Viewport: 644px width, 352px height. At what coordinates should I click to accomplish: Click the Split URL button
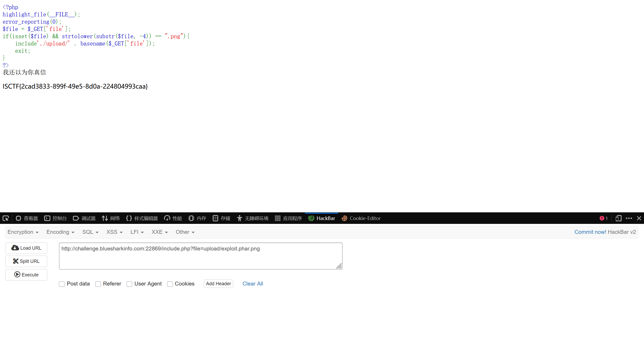tap(26, 261)
